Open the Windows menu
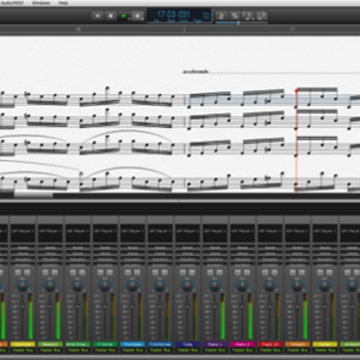The width and height of the screenshot is (360, 360). [x=41, y=3]
